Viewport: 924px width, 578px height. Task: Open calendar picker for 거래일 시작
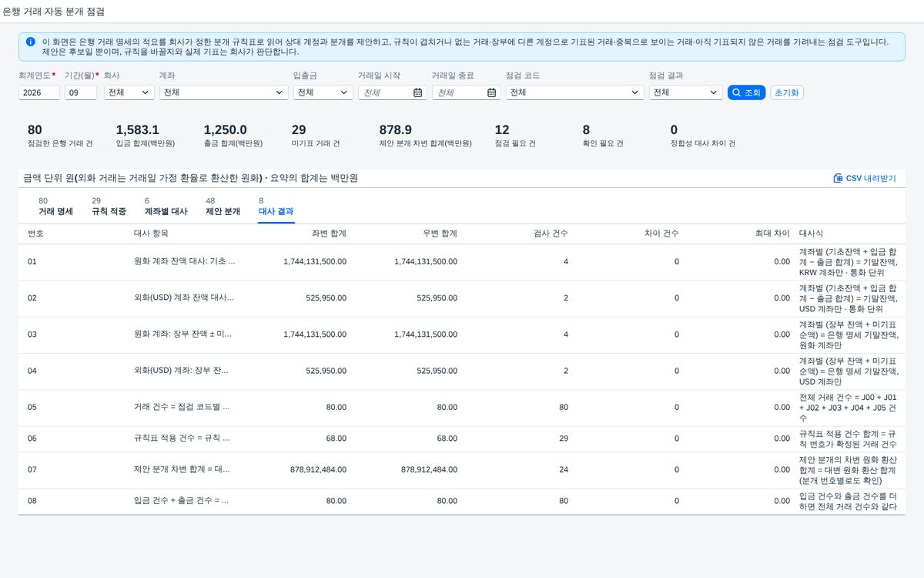coord(418,92)
